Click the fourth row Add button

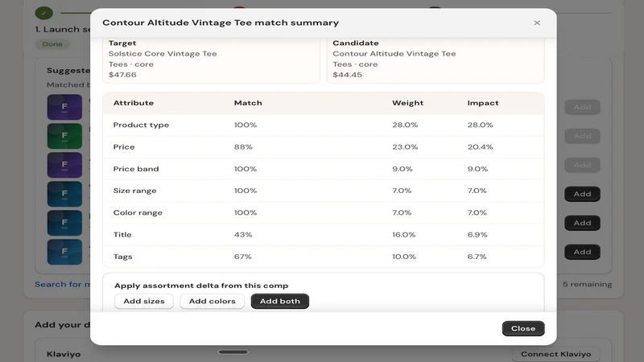pos(582,194)
